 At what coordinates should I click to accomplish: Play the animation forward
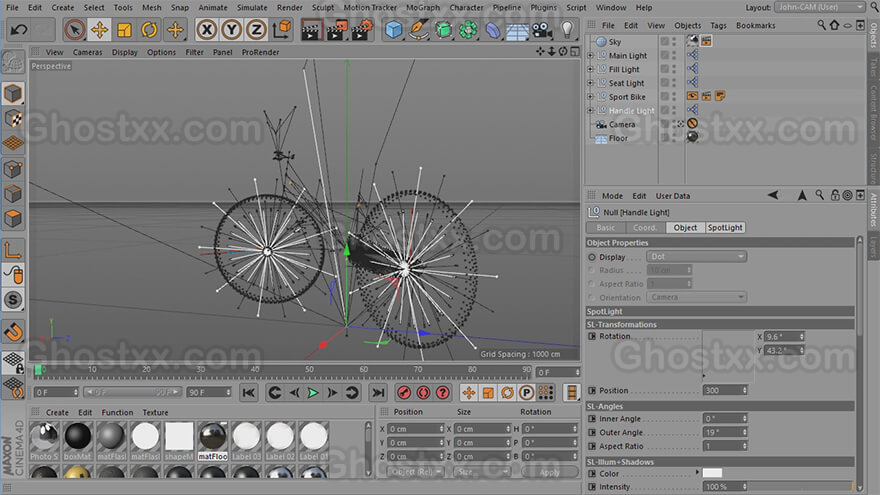(x=313, y=393)
